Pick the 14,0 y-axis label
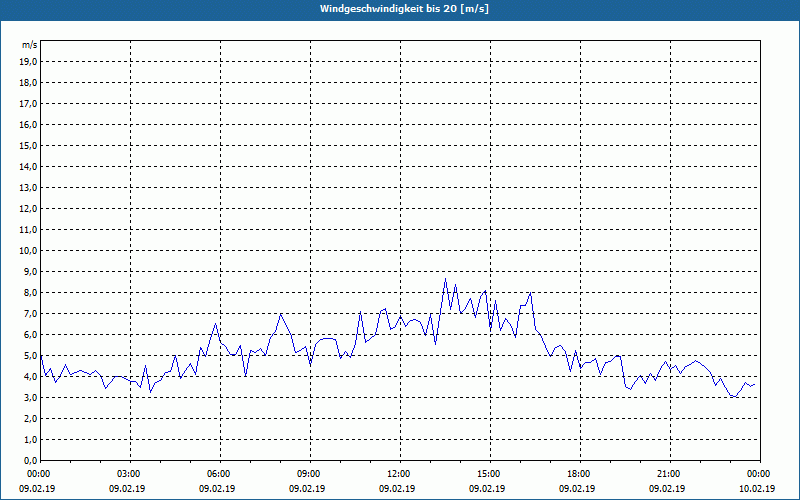Screen dimensions: 800x500 tap(28, 166)
